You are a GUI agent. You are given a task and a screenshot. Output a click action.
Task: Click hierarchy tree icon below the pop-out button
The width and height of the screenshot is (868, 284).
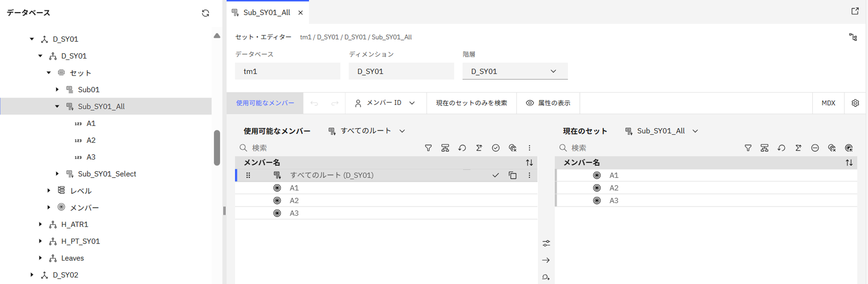[x=853, y=37]
